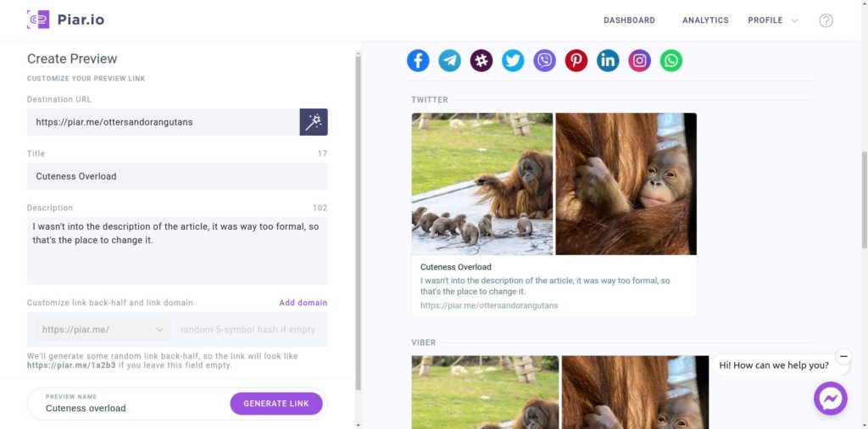Viewport: 868px width, 429px height.
Task: Open the Analytics page
Action: 705,20
